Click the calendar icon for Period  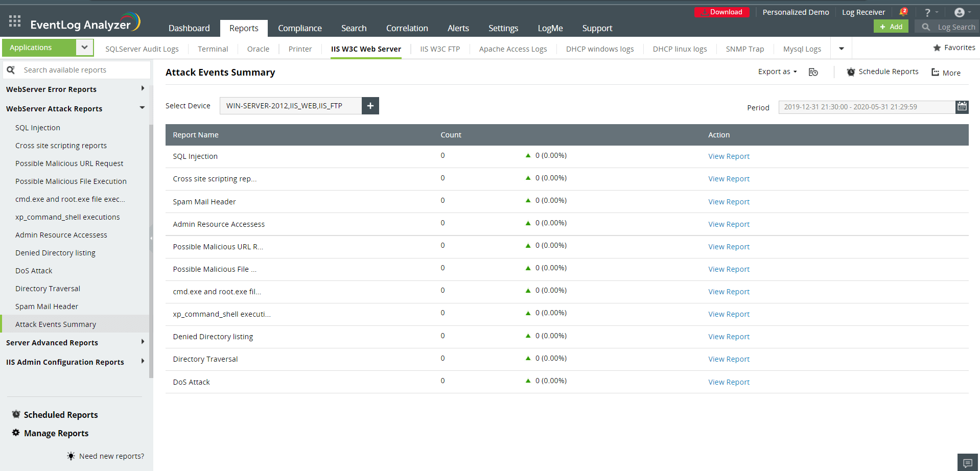click(x=962, y=107)
